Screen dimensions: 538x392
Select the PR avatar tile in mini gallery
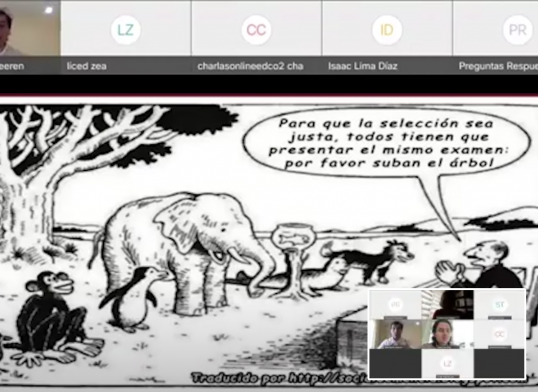(395, 304)
